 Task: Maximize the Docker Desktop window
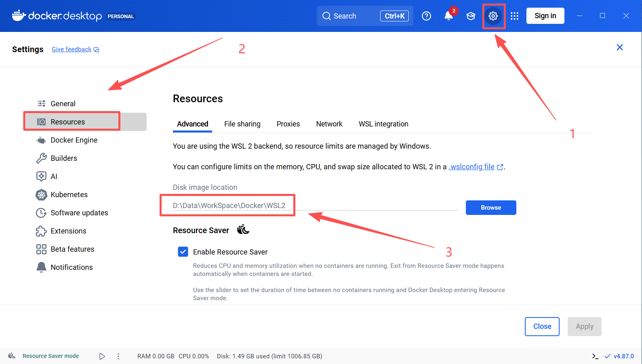[x=602, y=16]
